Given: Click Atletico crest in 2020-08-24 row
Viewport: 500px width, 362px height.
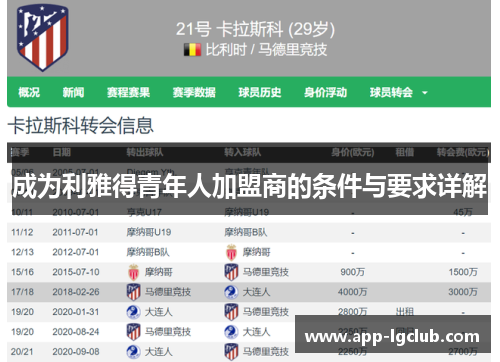Looking at the screenshot, I should tap(133, 332).
